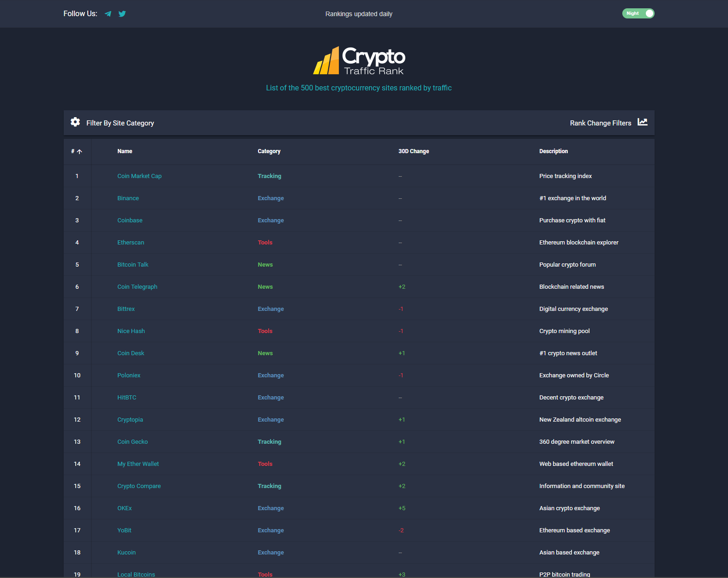This screenshot has width=728, height=578.
Task: Click 'Information and community site' description
Action: tap(582, 486)
